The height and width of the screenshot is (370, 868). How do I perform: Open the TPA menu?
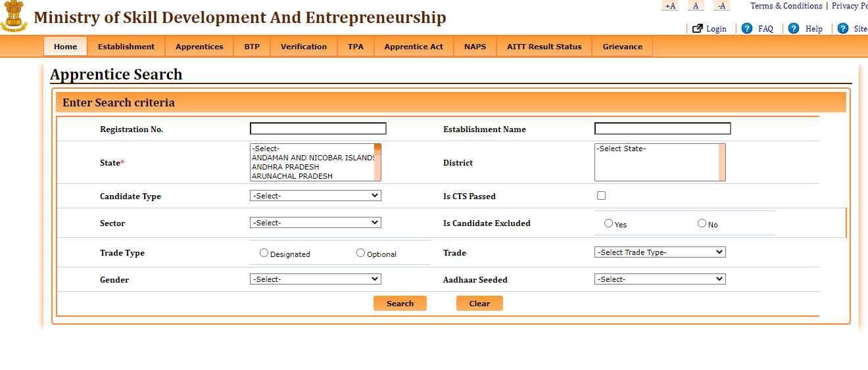point(356,47)
